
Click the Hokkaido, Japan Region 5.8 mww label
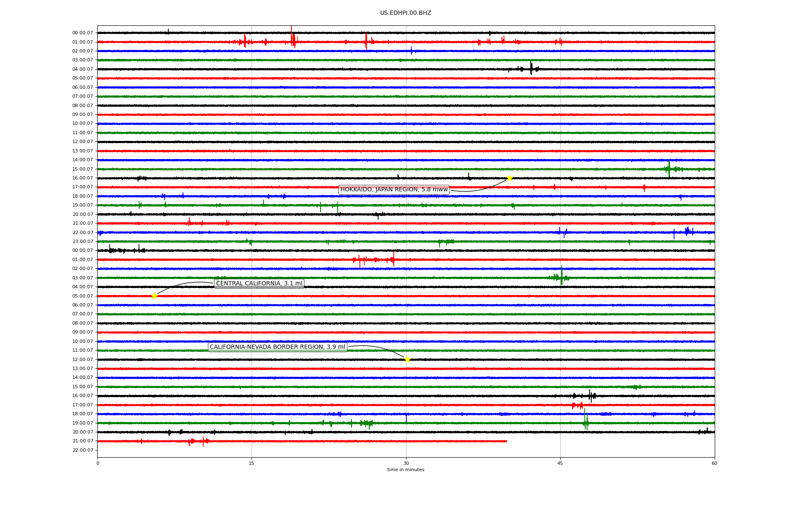(394, 190)
